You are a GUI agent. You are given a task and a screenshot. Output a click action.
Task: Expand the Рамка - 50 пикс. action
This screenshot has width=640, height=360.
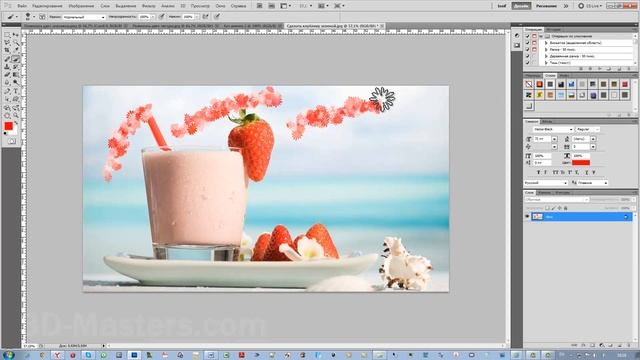tap(546, 49)
